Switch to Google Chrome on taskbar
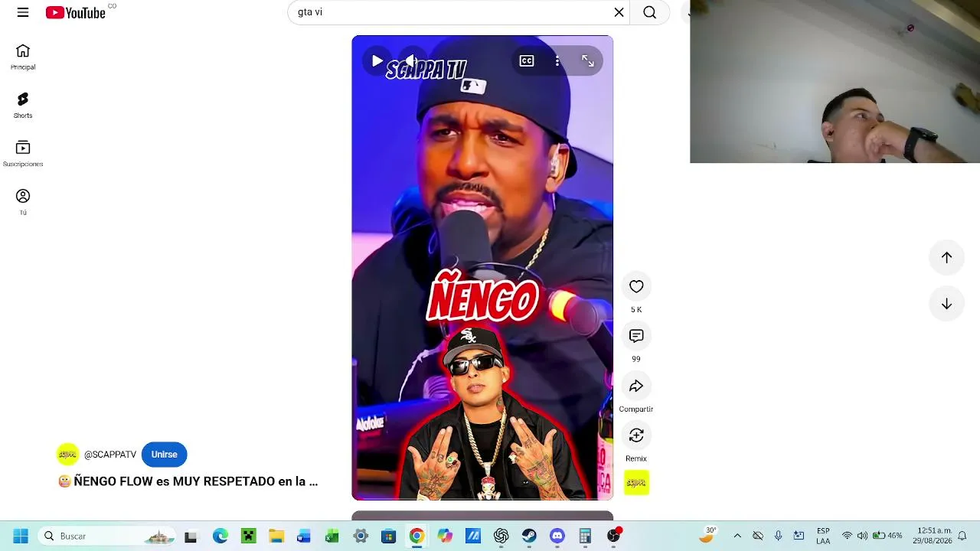The image size is (980, 551). coord(416,536)
